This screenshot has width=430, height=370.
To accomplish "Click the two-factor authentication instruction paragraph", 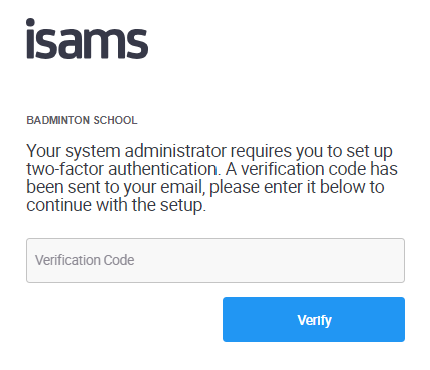I will coord(212,178).
